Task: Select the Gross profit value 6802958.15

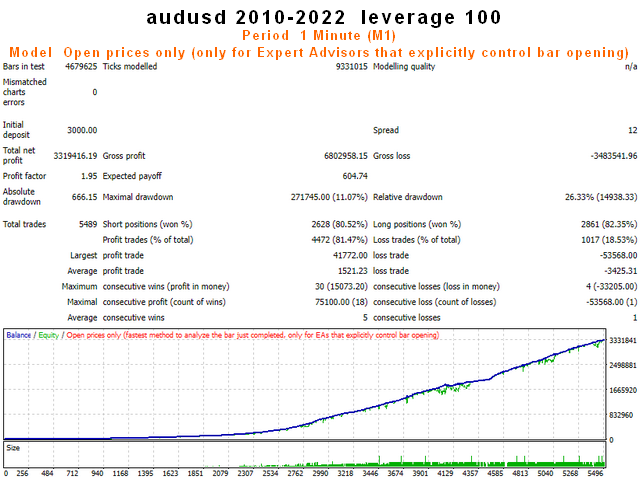Action: (x=346, y=156)
